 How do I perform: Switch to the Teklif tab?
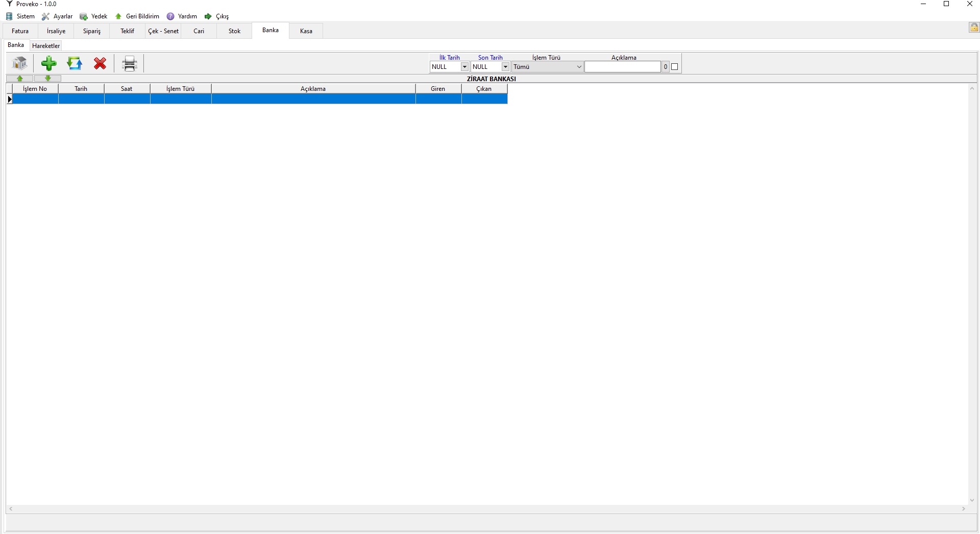128,31
